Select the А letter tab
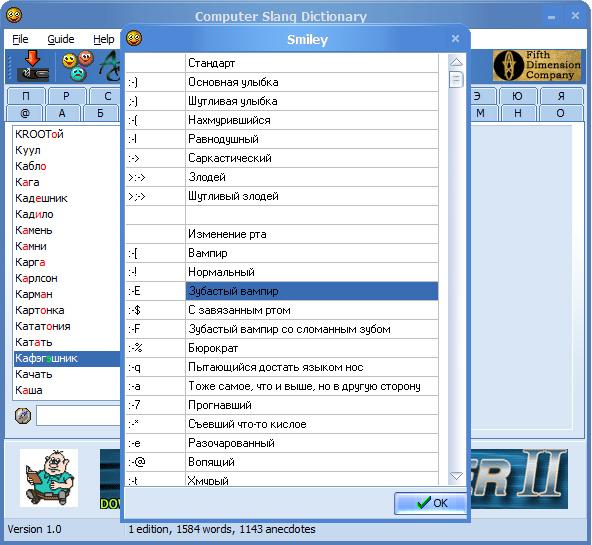This screenshot has width=592, height=545. 62,113
